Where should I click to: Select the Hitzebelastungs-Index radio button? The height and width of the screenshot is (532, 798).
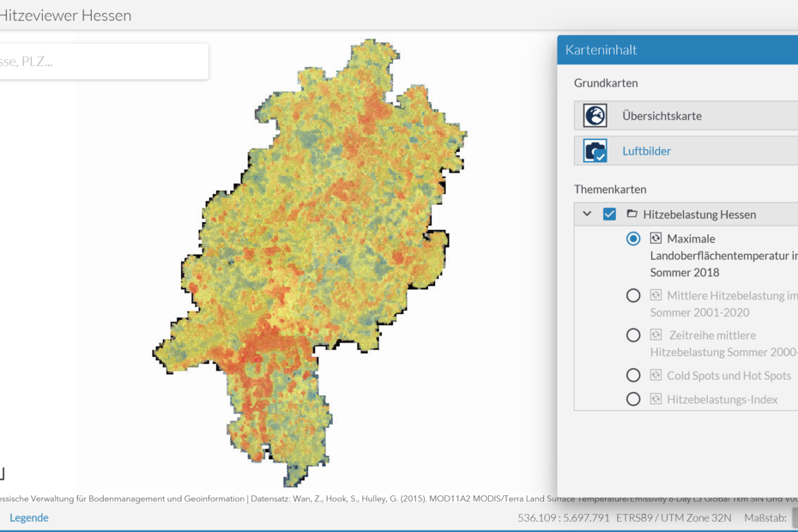[x=633, y=399]
